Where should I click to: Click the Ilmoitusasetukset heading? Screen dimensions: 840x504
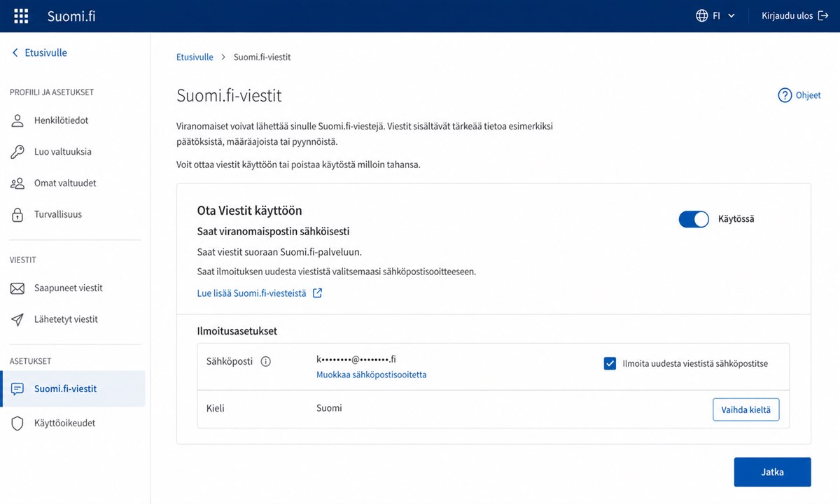tap(237, 331)
